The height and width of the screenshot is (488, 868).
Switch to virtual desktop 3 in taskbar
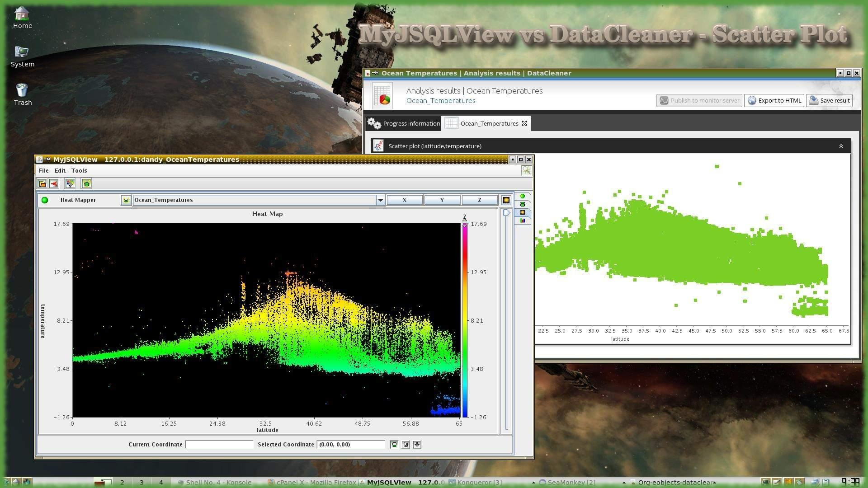pyautogui.click(x=142, y=483)
